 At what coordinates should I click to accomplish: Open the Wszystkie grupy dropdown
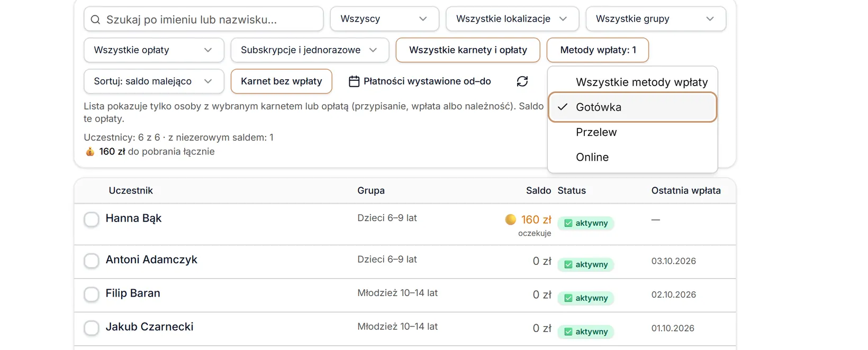[x=656, y=19]
